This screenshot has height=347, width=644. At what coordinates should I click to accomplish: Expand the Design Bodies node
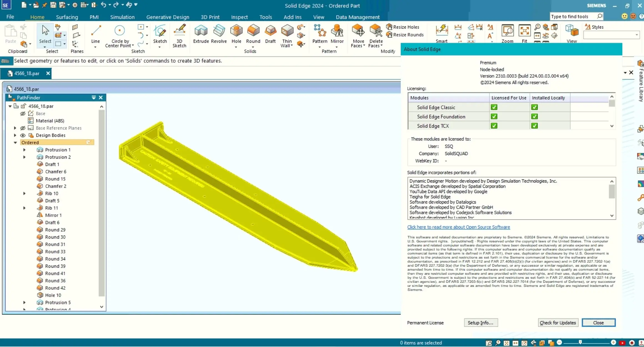(x=15, y=135)
